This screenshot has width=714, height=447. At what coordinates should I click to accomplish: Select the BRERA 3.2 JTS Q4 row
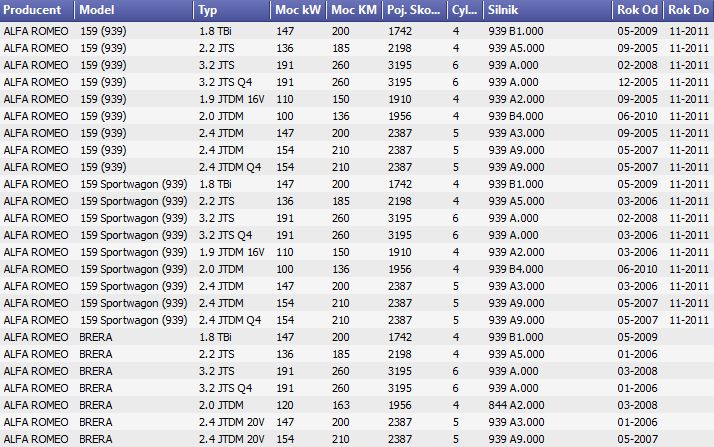357,388
